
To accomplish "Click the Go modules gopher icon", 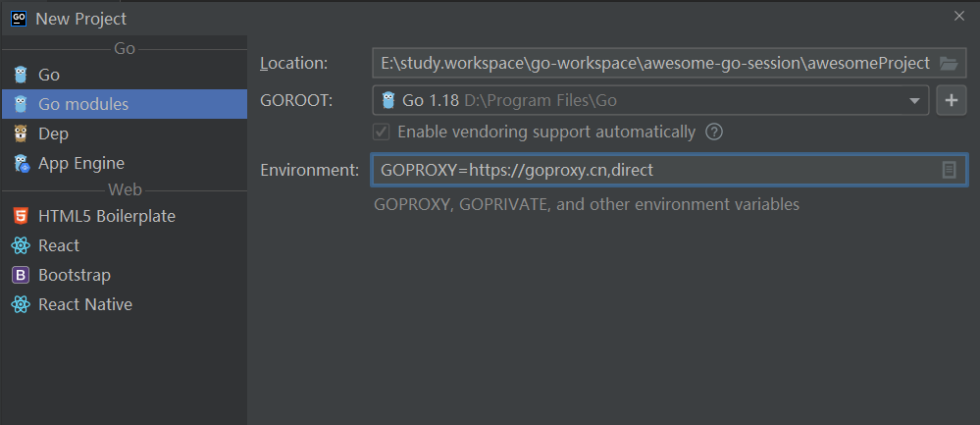I will tap(21, 104).
